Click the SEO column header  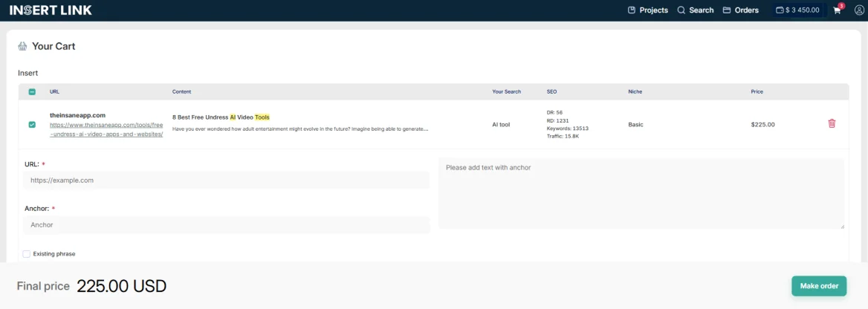(551, 92)
